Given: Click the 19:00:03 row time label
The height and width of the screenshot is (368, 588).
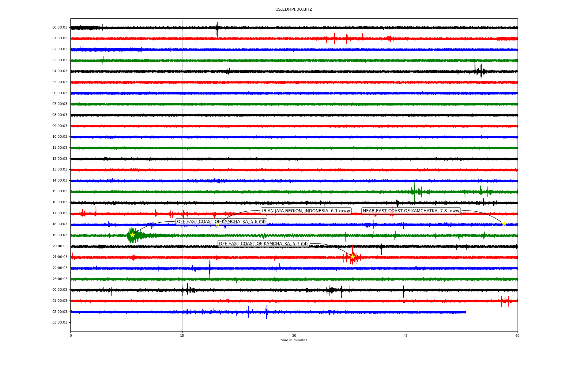Looking at the screenshot, I should (60, 235).
